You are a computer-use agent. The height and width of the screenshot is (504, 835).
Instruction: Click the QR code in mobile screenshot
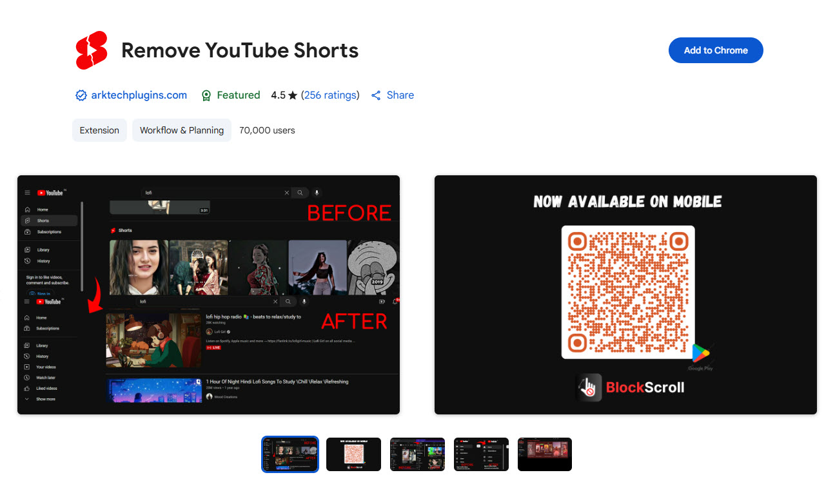pyautogui.click(x=628, y=292)
